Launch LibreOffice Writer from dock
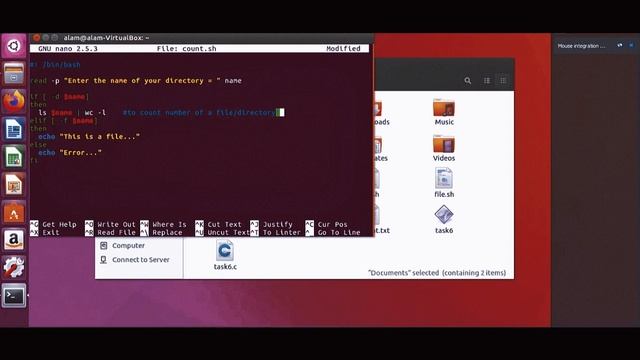This screenshot has height=360, width=640. (14, 129)
